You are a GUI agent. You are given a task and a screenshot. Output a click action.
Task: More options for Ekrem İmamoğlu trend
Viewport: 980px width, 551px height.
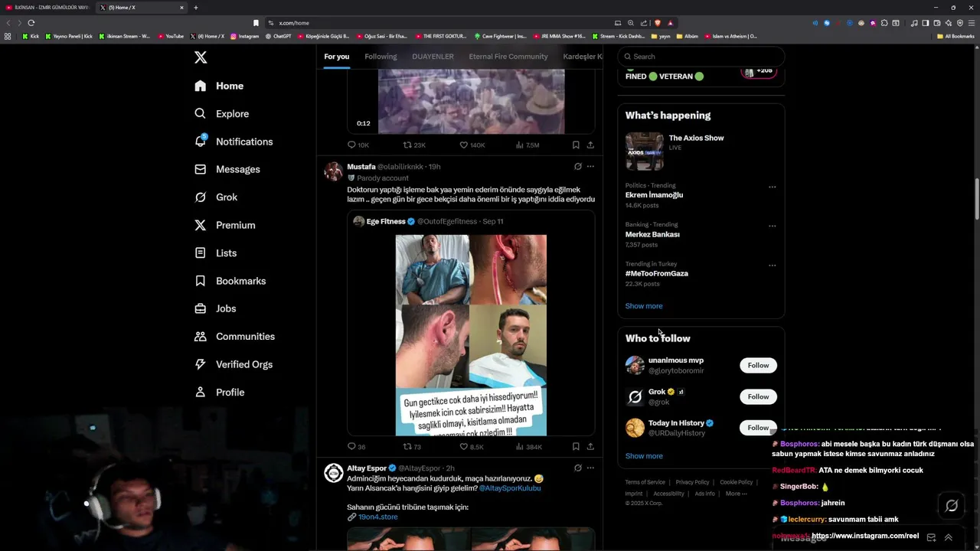pyautogui.click(x=772, y=187)
